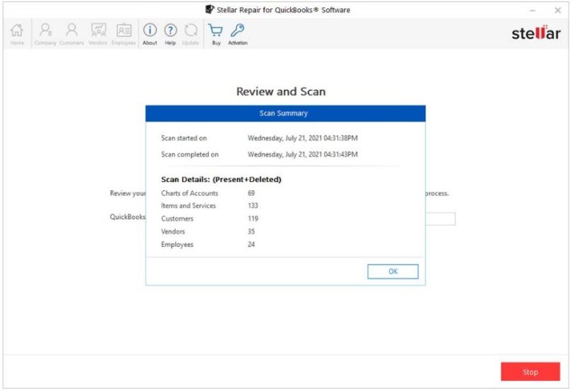The height and width of the screenshot is (392, 573).
Task: Click the Activation key icon
Action: tap(238, 34)
